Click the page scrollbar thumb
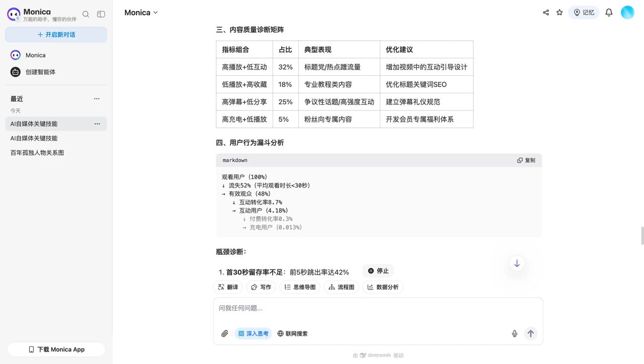This screenshot has height=364, width=644. (x=642, y=235)
